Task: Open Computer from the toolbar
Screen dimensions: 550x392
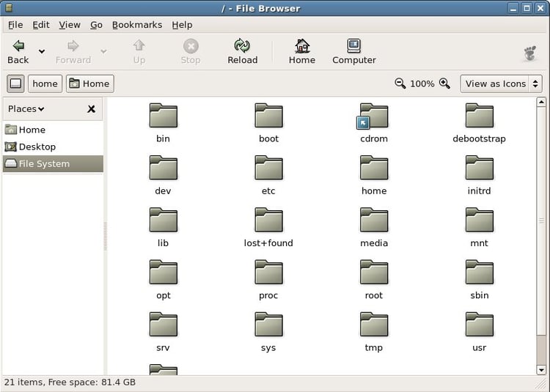Action: 354,51
